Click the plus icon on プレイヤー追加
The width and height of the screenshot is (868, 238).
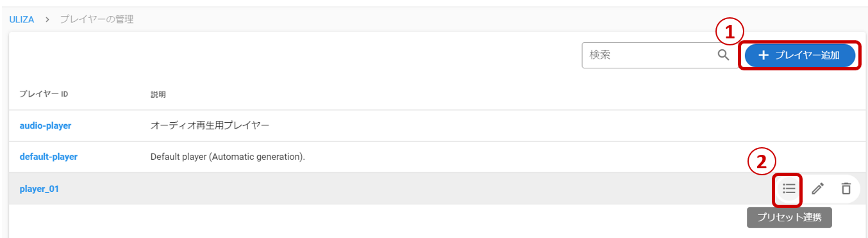(x=763, y=55)
